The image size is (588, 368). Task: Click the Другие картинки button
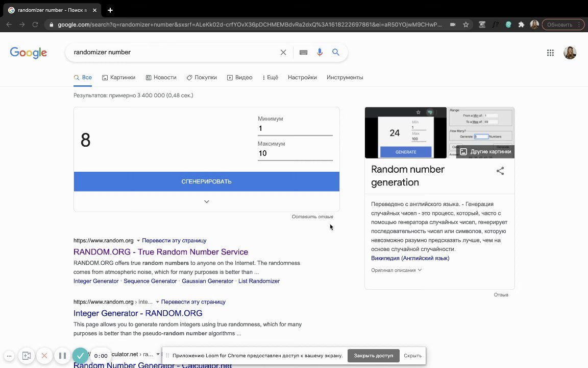click(x=486, y=151)
